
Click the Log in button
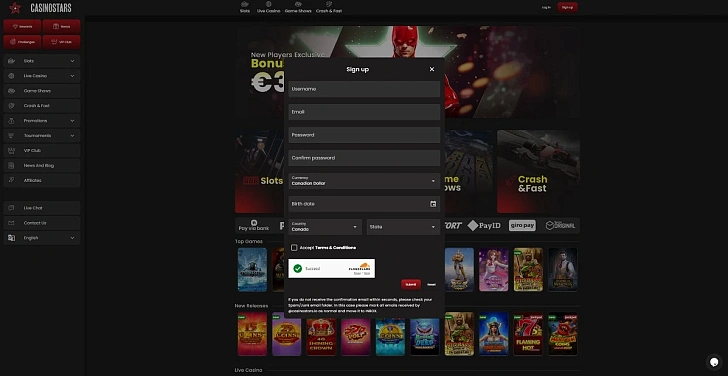coord(546,7)
